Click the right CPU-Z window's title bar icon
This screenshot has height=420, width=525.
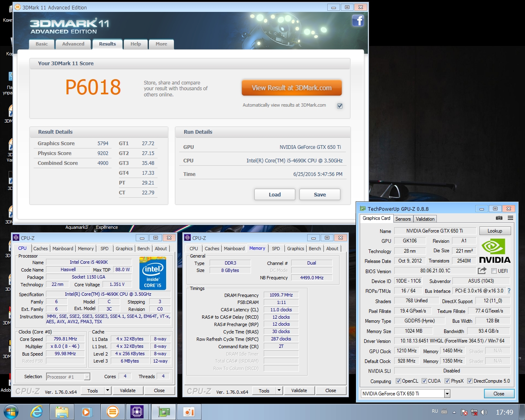(x=187, y=237)
